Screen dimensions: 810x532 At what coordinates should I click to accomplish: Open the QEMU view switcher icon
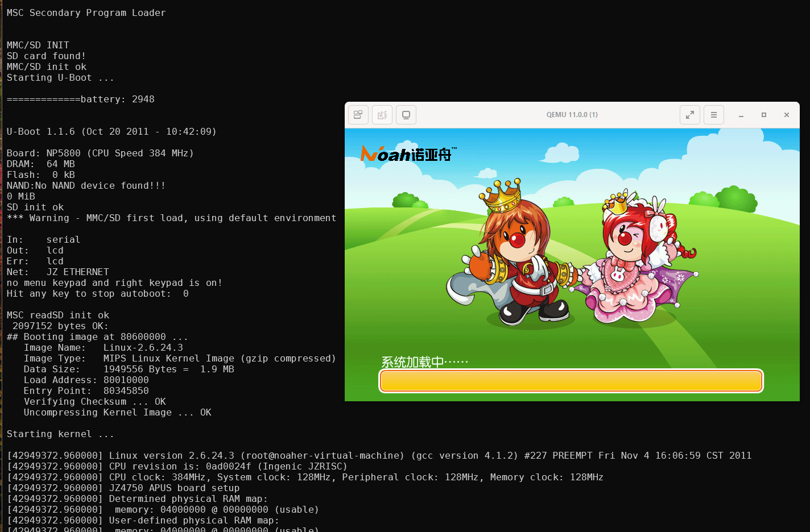(358, 115)
